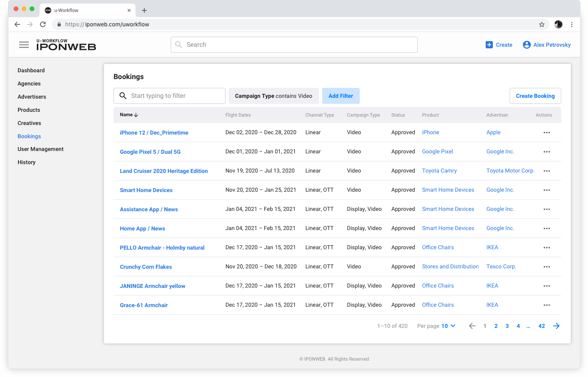The width and height of the screenshot is (588, 377).
Task: Select Bookings in the sidebar
Action: click(x=29, y=136)
